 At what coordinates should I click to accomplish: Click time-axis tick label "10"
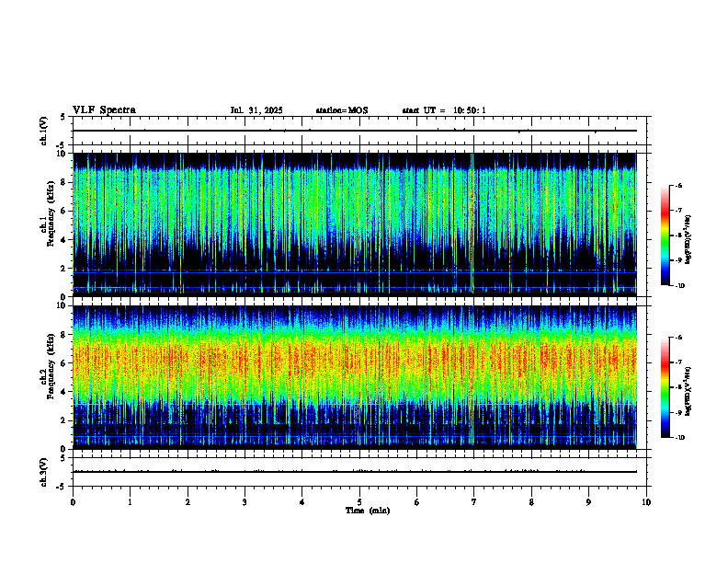[x=646, y=502]
